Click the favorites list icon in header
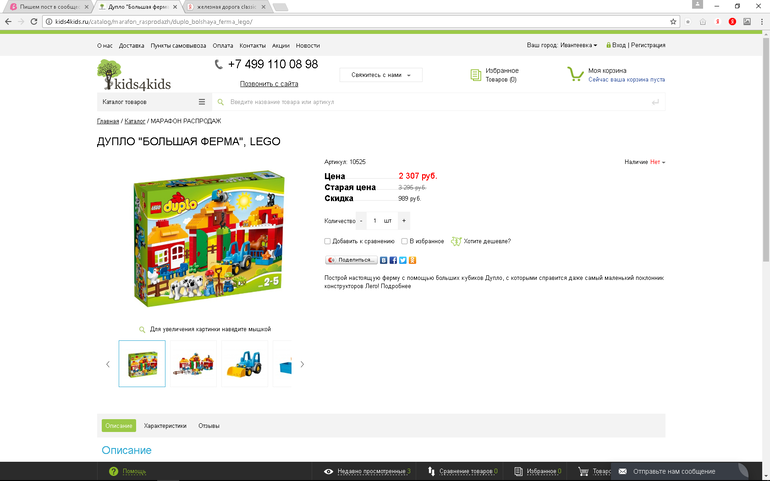This screenshot has height=481, width=770. (475, 75)
